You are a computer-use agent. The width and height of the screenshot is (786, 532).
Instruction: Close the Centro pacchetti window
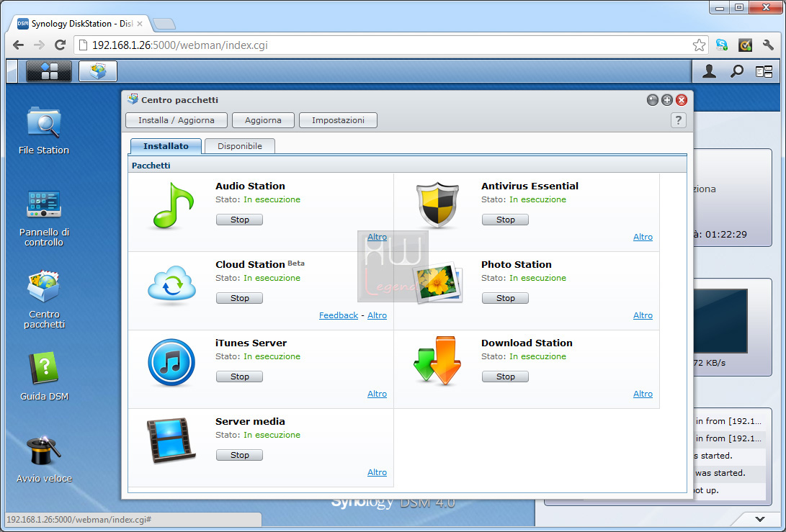(x=682, y=100)
